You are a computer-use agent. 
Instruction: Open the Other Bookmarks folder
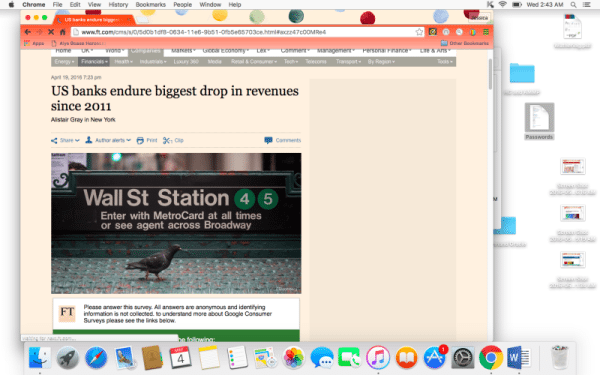[465, 43]
